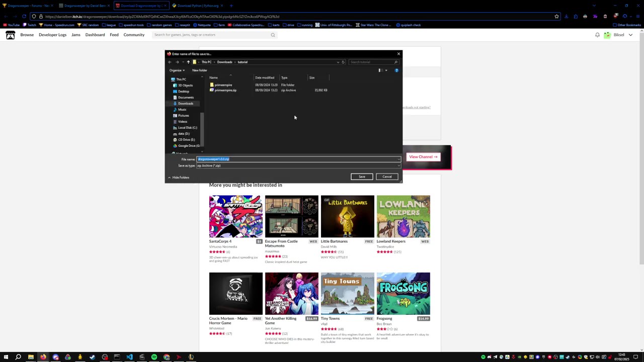Open the Tiny Towns game link
644x362 pixels.
(330, 318)
